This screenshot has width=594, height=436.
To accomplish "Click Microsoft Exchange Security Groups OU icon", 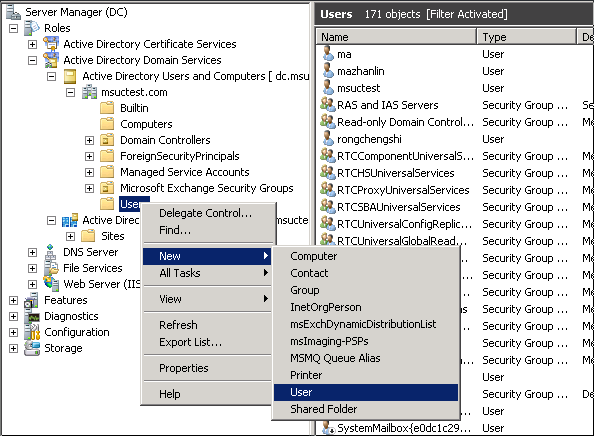I will 107,188.
